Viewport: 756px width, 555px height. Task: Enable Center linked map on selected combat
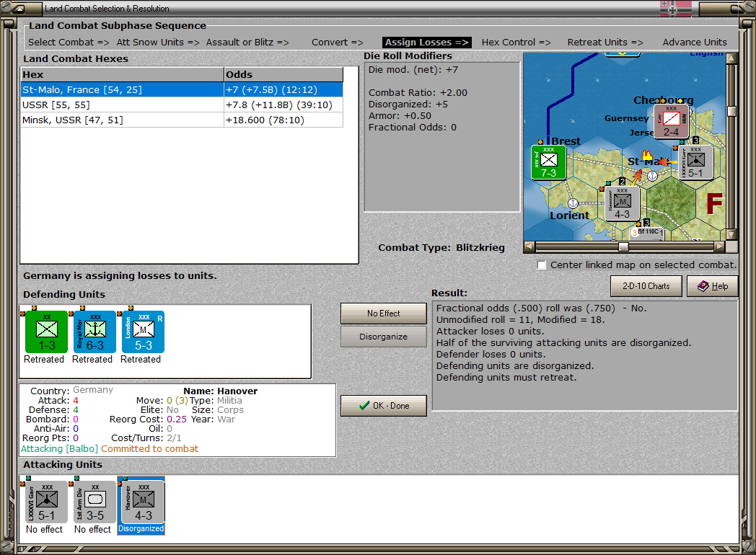pyautogui.click(x=542, y=265)
